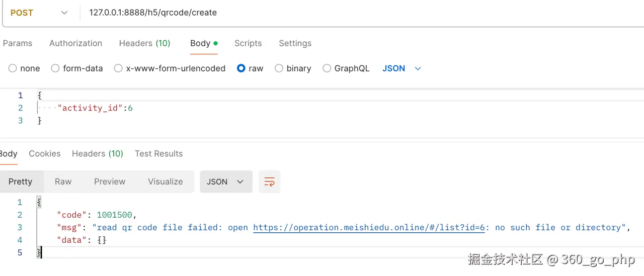Click the wrap lines icon in response
644x276 pixels.
click(x=269, y=181)
